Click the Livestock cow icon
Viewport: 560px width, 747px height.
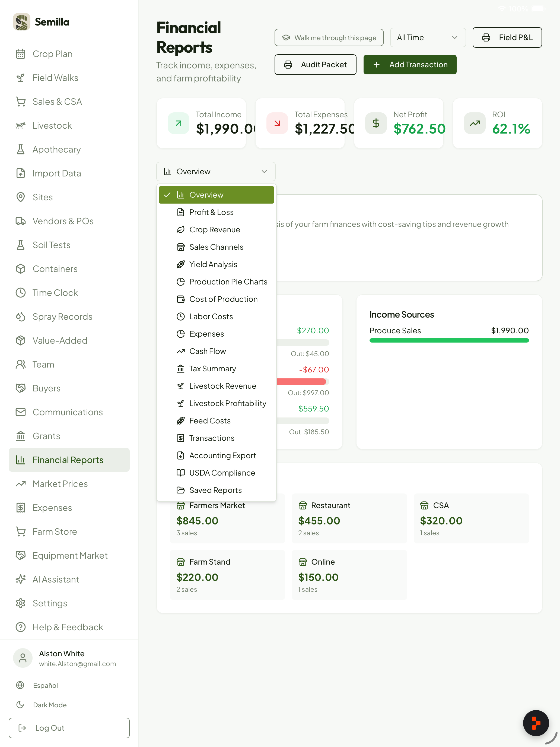(21, 126)
